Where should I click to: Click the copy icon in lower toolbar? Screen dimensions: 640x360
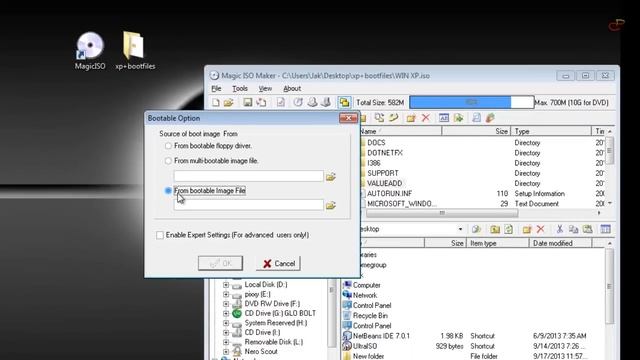coord(573,229)
